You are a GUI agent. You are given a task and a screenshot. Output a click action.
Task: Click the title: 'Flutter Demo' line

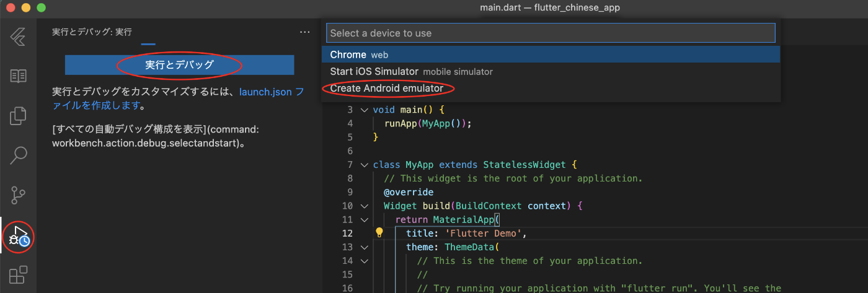tap(466, 233)
